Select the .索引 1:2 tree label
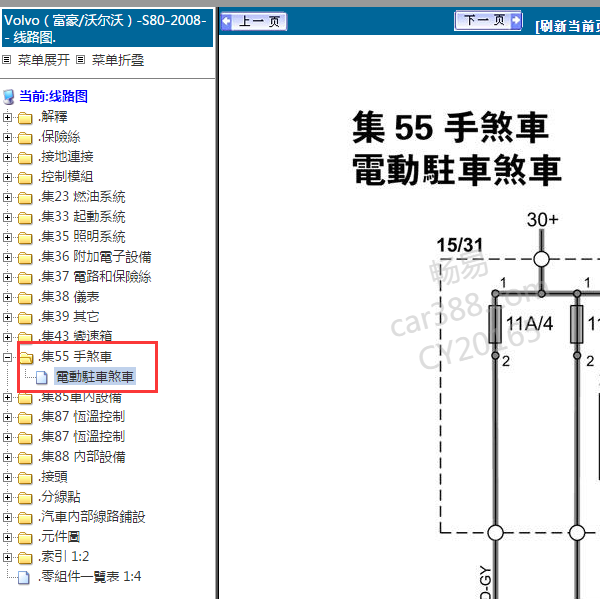This screenshot has height=599, width=600. point(64,557)
